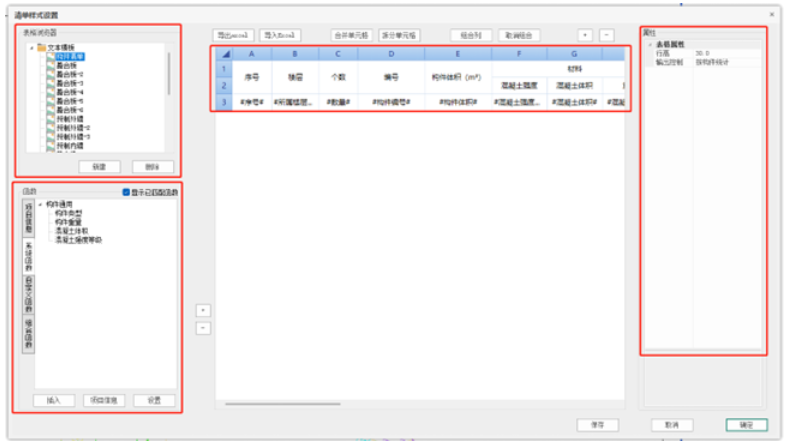Click the 取消 button
Screen dimensions: 790x442
tap(672, 425)
